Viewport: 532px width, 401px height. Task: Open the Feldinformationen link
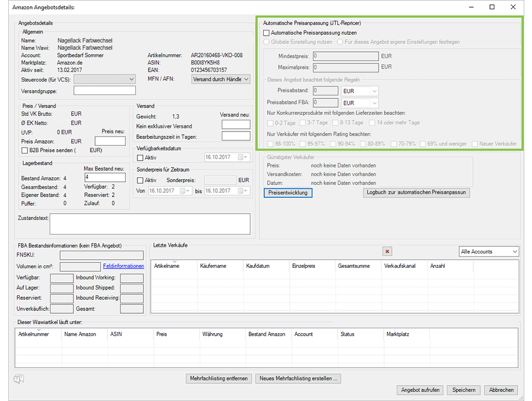pos(123,266)
